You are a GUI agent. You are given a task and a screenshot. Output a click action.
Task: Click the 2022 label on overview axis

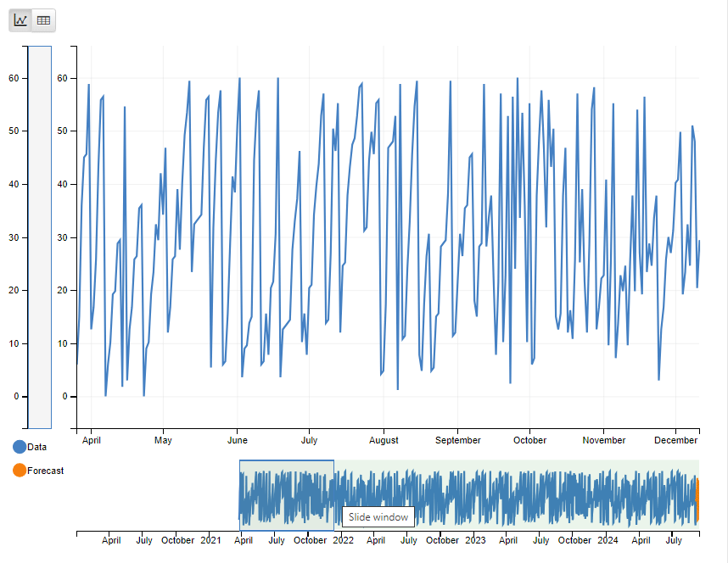click(x=343, y=540)
